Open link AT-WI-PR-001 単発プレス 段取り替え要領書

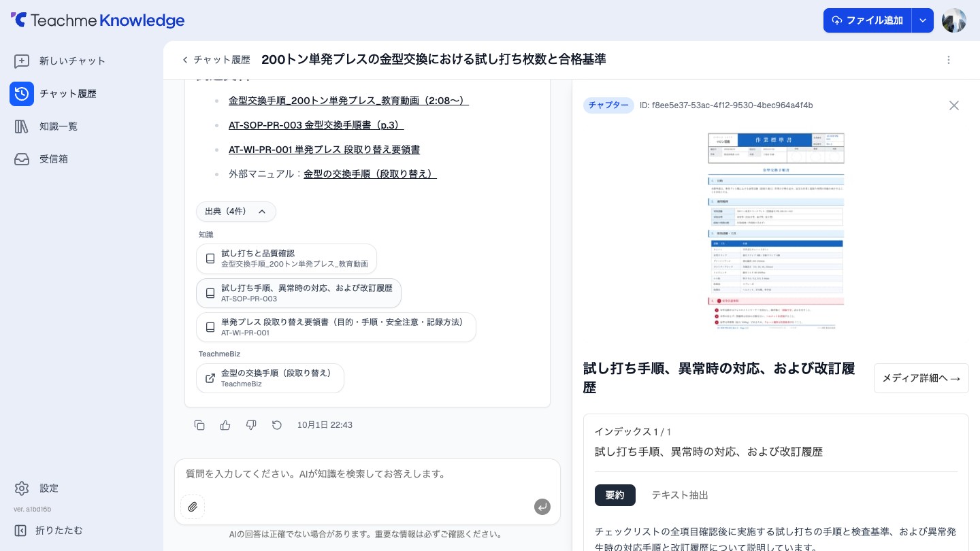[x=324, y=150]
